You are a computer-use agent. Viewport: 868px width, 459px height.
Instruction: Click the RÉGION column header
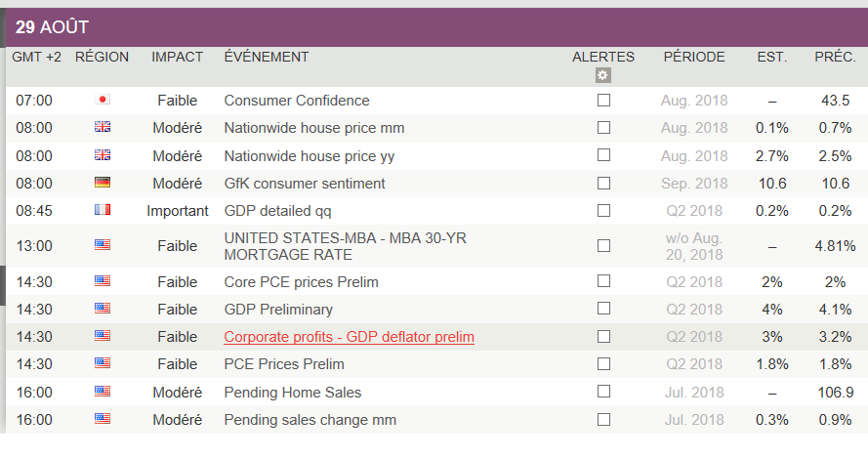coord(102,57)
